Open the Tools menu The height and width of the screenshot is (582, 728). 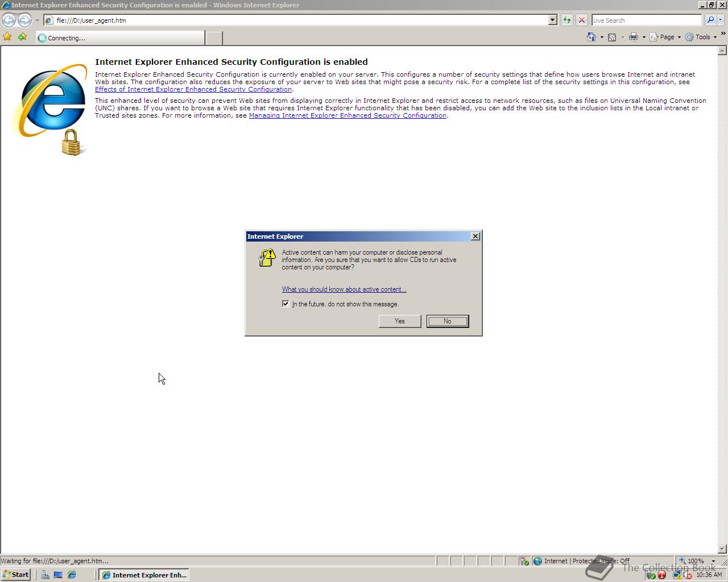click(701, 37)
